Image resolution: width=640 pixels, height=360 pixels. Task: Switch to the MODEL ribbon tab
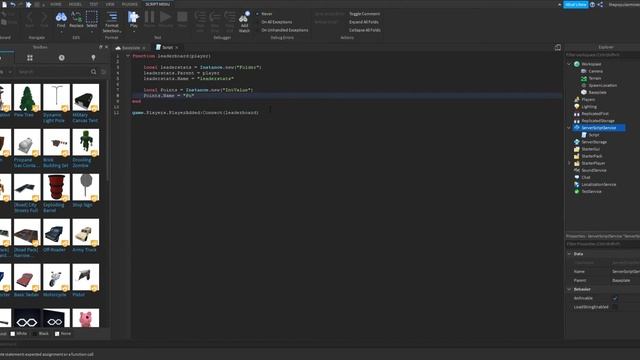(x=75, y=4)
